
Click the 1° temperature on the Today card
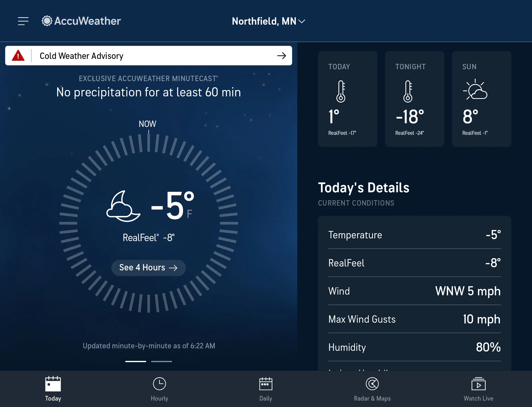[334, 117]
